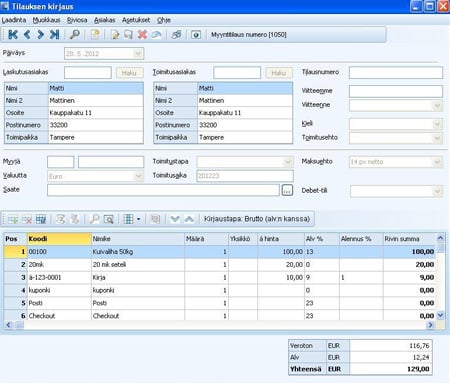The image size is (450, 383).
Task: Go to the previous order record
Action: pyautogui.click(x=27, y=34)
